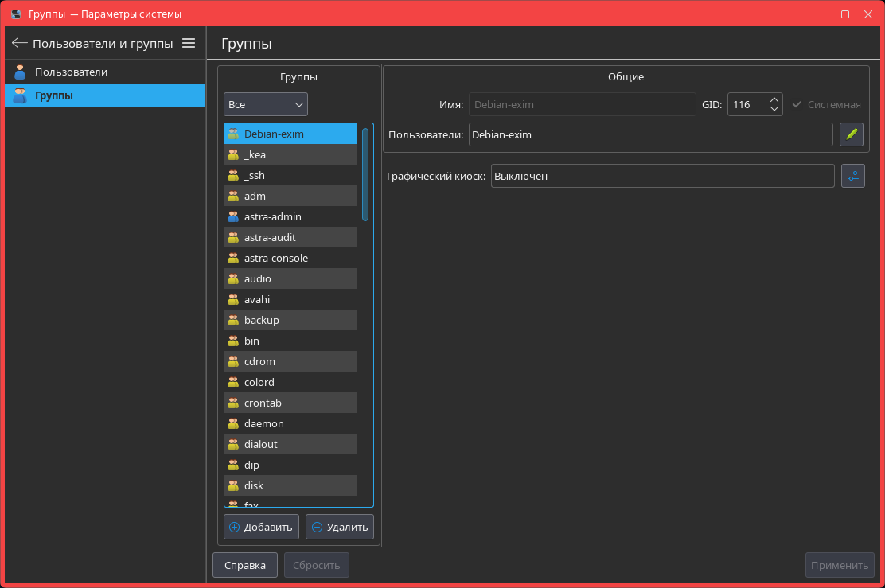Click the group list vertical scrollbar

(365, 175)
